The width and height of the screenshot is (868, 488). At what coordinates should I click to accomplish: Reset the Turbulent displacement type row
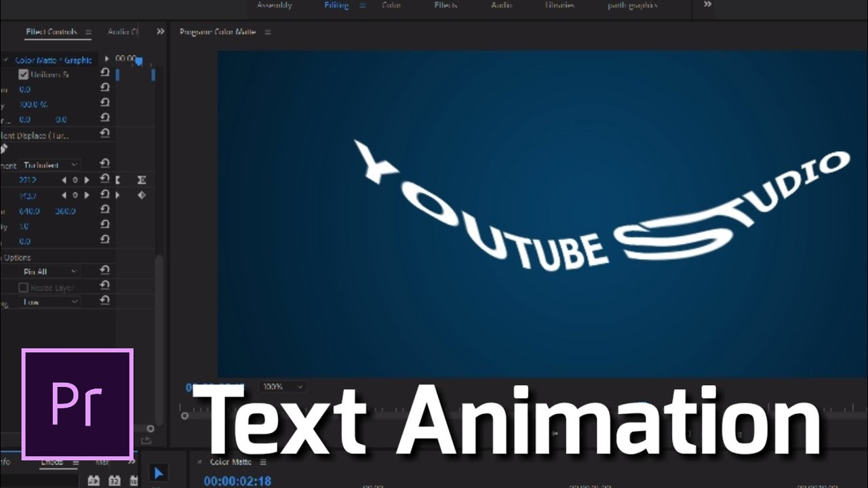pyautogui.click(x=105, y=163)
